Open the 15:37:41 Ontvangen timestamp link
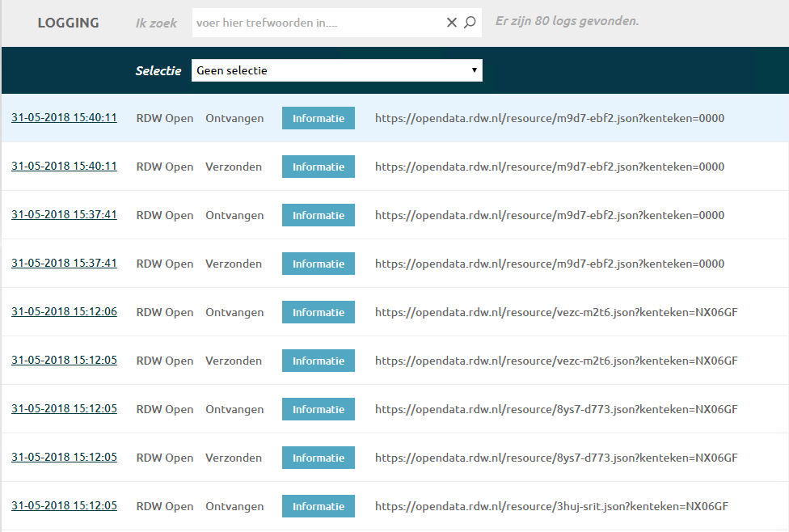 tap(64, 214)
